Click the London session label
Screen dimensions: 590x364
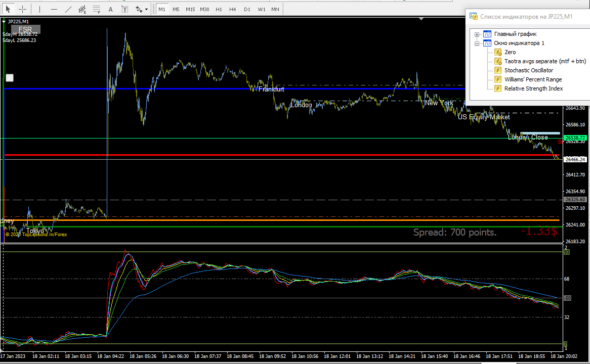301,105
